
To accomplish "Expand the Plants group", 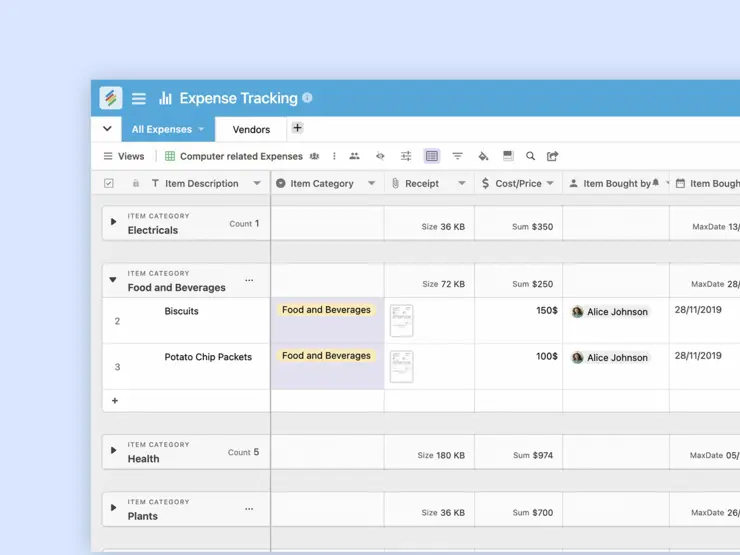I will click(x=113, y=508).
